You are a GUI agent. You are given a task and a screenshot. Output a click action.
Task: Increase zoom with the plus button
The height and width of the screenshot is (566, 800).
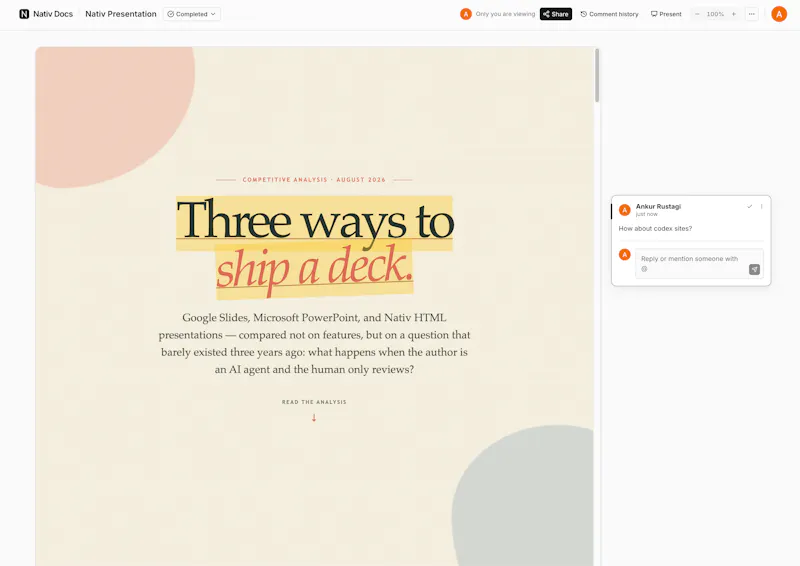coord(734,14)
